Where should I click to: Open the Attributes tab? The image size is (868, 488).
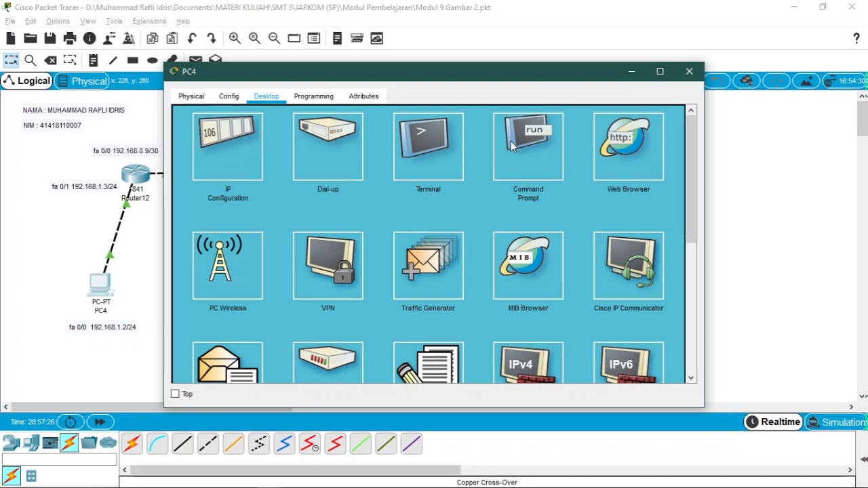click(x=363, y=96)
